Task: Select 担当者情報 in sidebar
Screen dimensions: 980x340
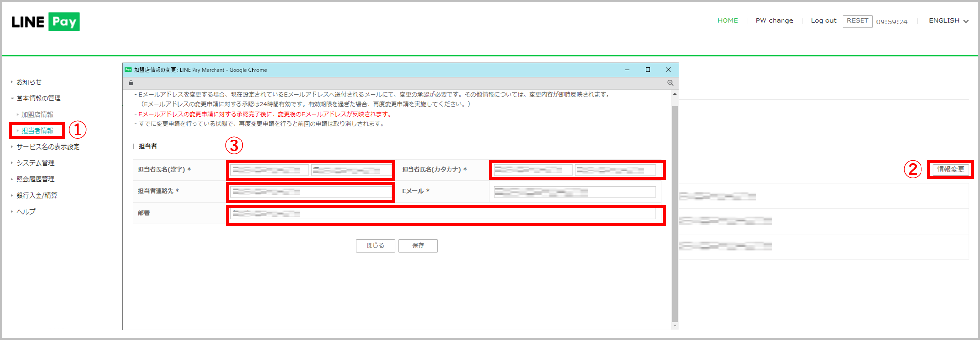Action: 38,130
